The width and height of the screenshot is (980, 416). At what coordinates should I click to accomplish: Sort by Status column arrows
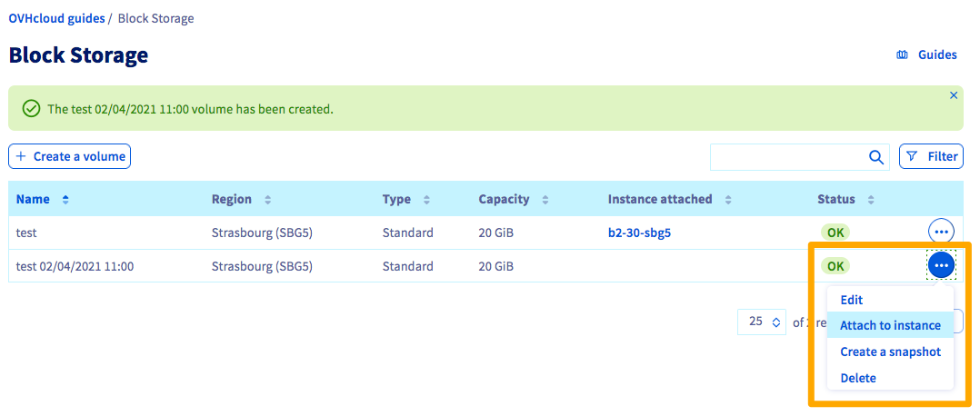871,200
